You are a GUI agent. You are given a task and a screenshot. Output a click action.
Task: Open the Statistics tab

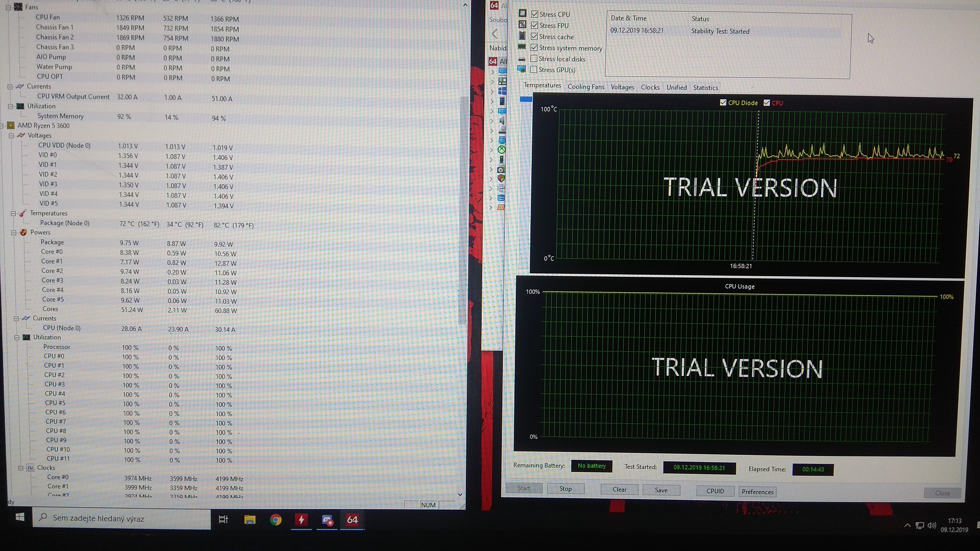[705, 88]
